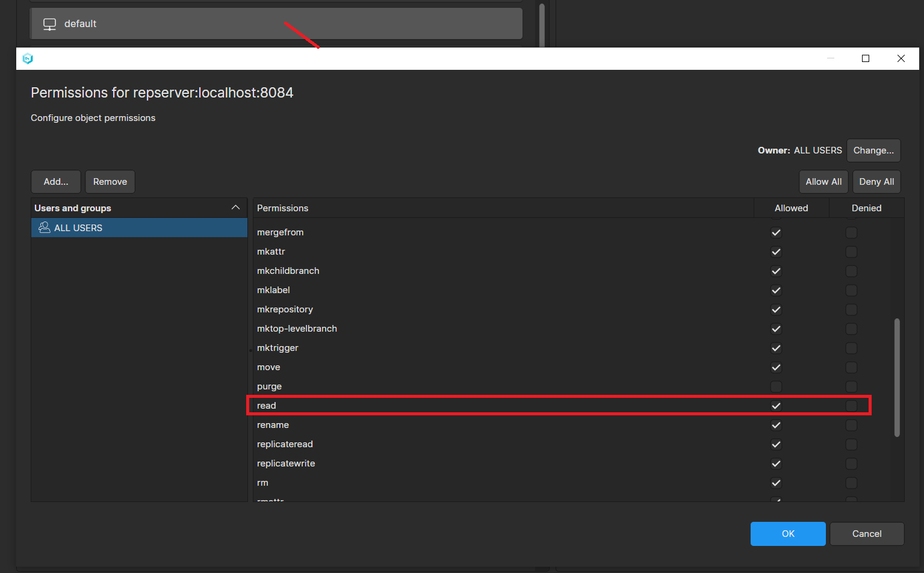Uncheck Allowed for mklabel
This screenshot has width=924, height=573.
pyautogui.click(x=776, y=290)
